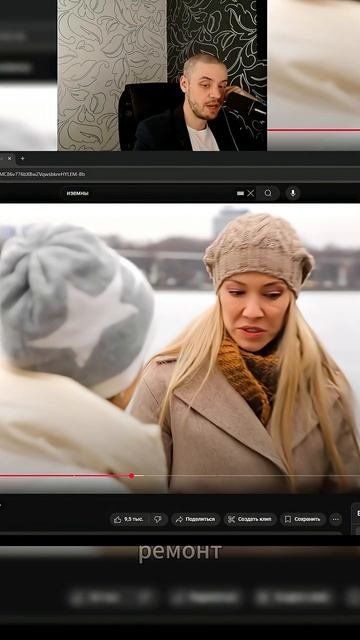The image size is (360, 640).
Task: Activate voice search microphone icon
Action: click(293, 193)
